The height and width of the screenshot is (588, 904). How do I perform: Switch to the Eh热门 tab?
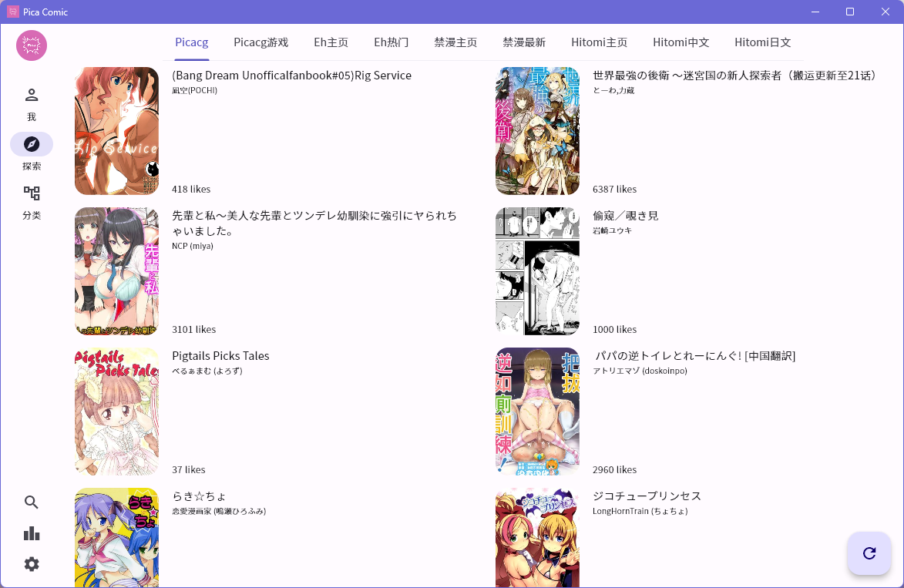click(x=391, y=42)
